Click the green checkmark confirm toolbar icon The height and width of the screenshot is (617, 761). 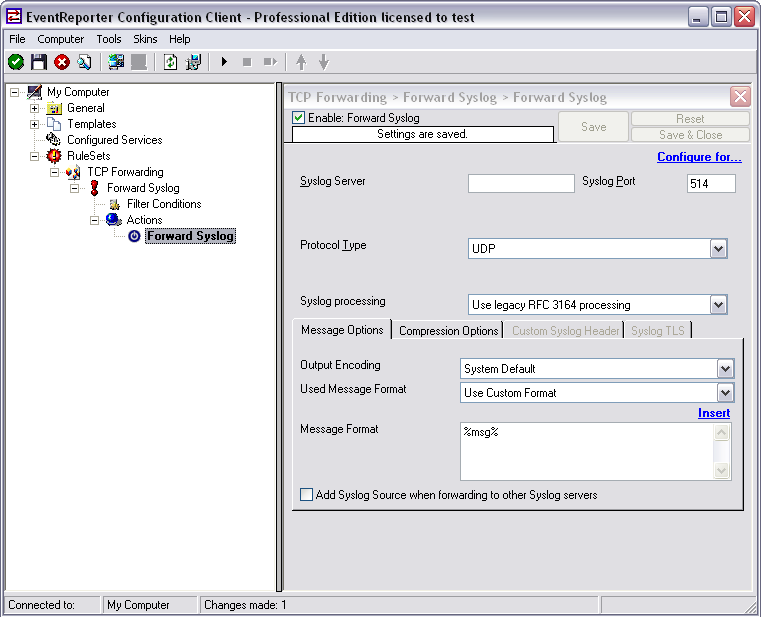click(x=16, y=62)
